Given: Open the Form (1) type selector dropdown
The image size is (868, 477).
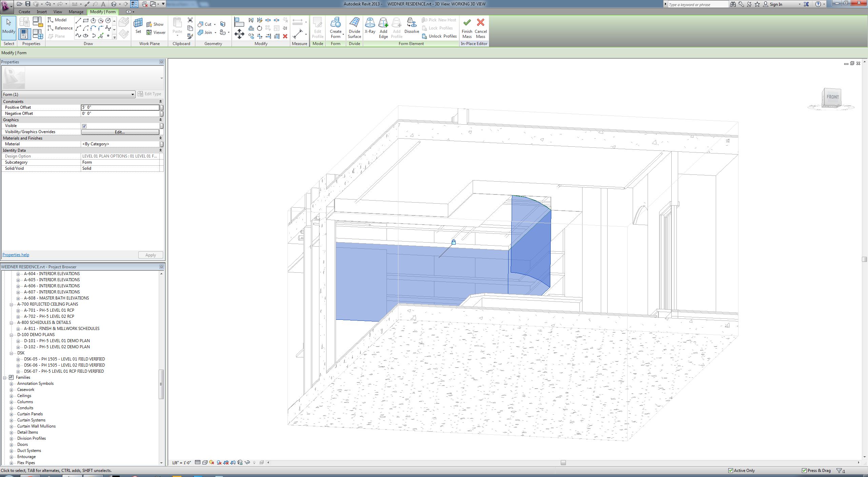Looking at the screenshot, I should click(x=133, y=95).
